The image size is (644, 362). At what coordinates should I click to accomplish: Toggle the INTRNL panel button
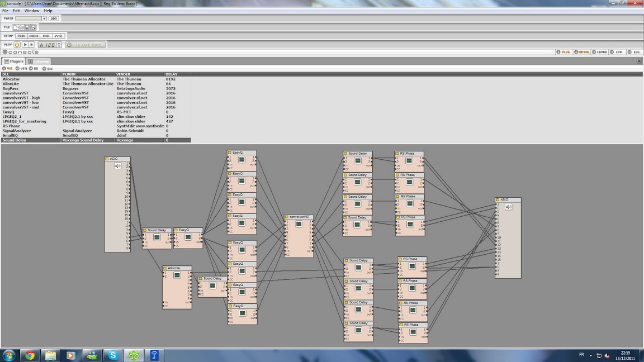[x=582, y=52]
